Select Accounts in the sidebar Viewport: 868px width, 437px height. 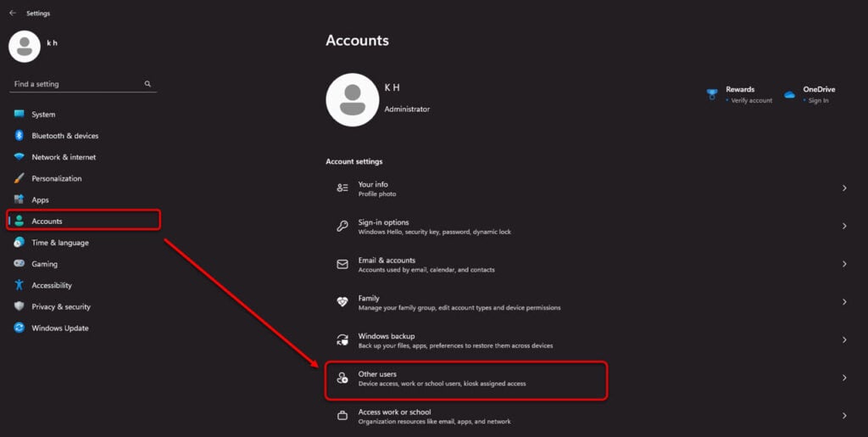[84, 221]
